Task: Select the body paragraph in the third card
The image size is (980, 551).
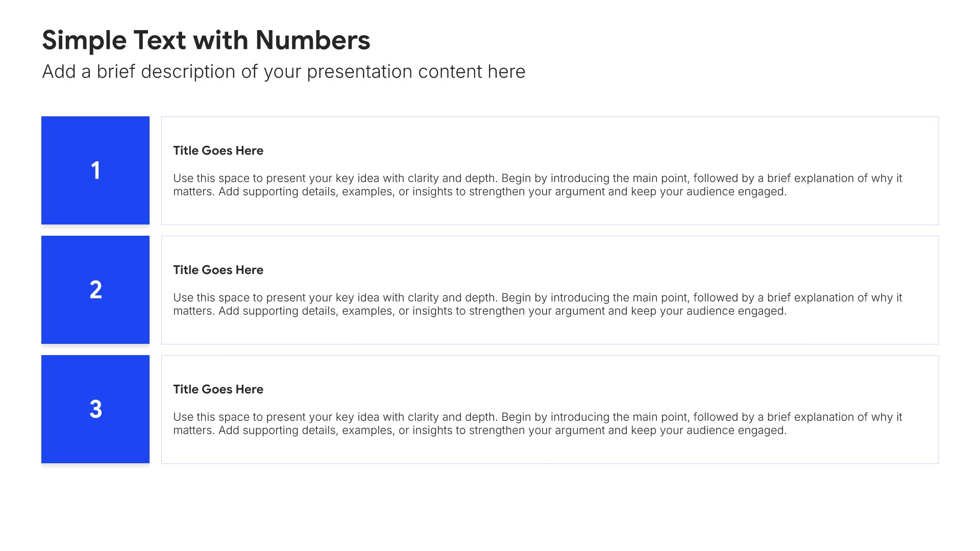Action: (x=537, y=423)
